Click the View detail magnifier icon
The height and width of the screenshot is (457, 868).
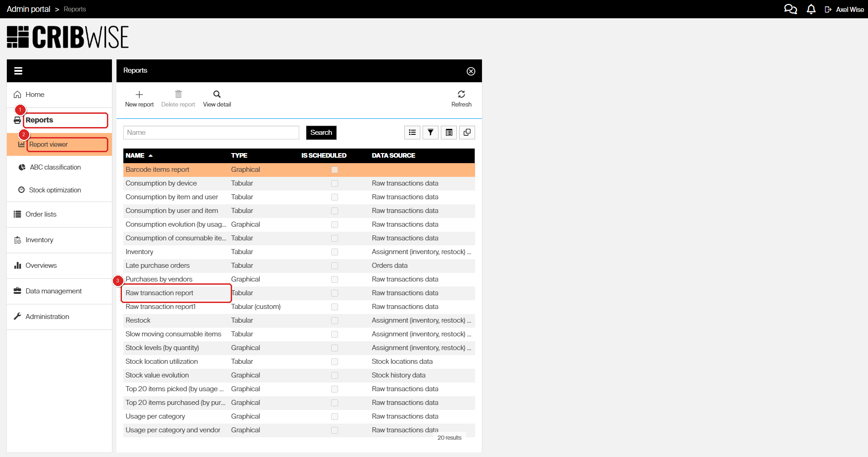217,94
